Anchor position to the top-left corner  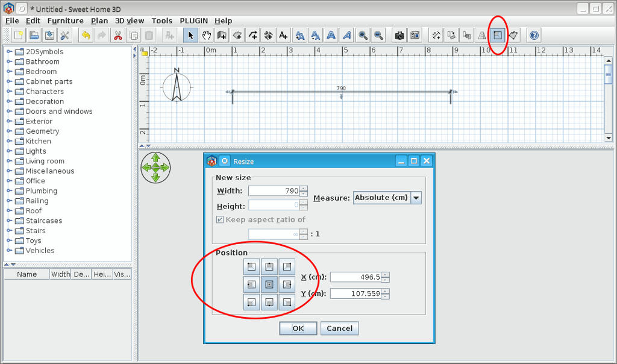[251, 267]
